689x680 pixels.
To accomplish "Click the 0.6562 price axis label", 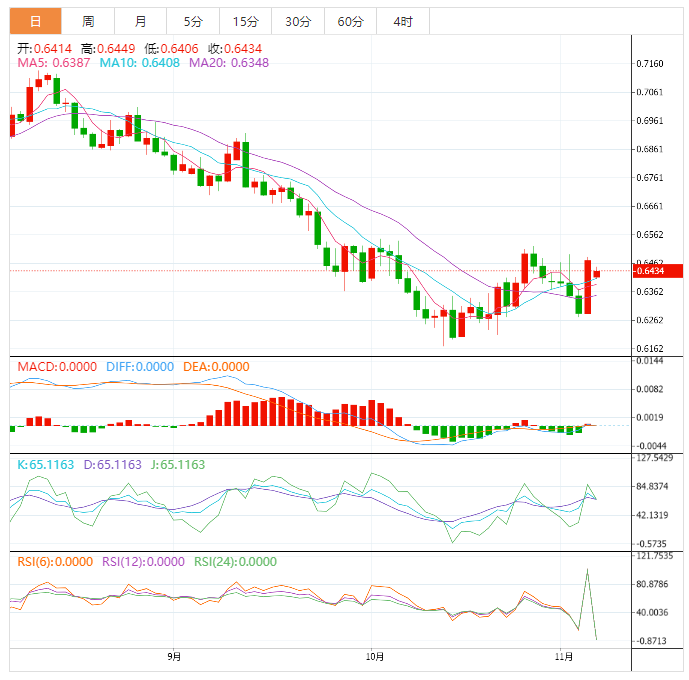I will pos(649,235).
